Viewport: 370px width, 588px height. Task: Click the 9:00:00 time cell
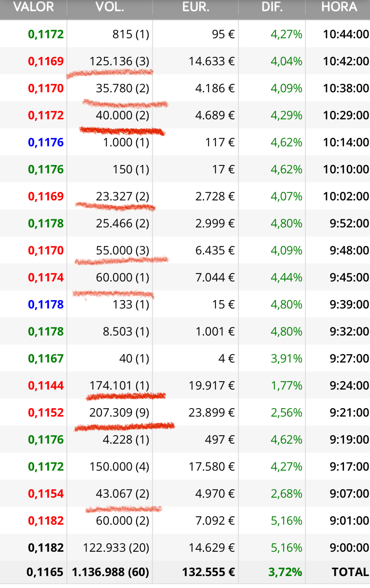349,548
